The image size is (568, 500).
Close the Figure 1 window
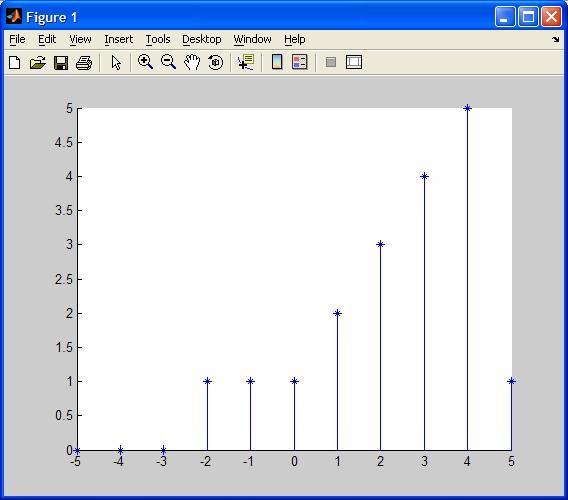pos(551,17)
